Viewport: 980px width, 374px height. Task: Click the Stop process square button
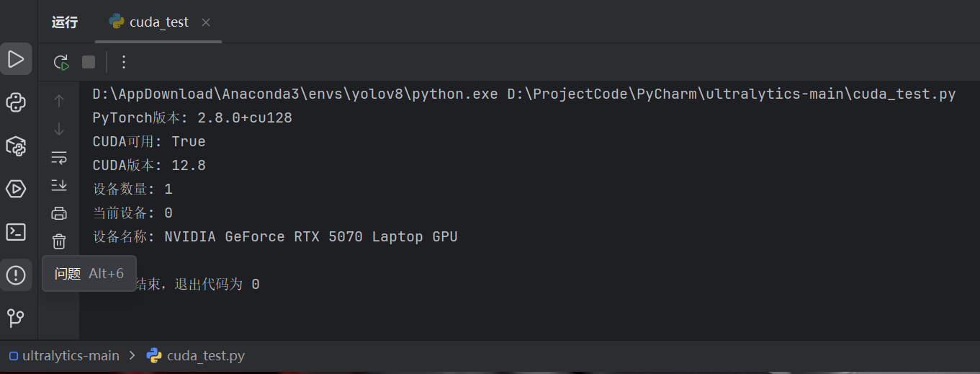click(89, 62)
